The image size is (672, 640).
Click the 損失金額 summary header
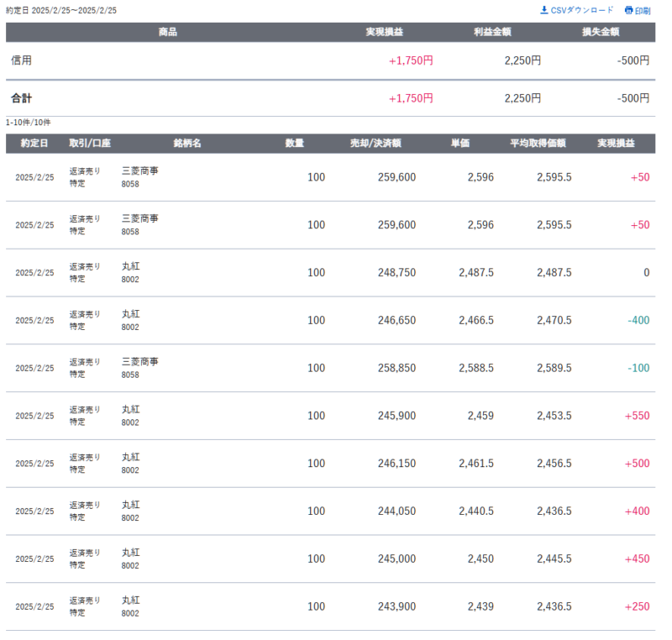click(601, 32)
